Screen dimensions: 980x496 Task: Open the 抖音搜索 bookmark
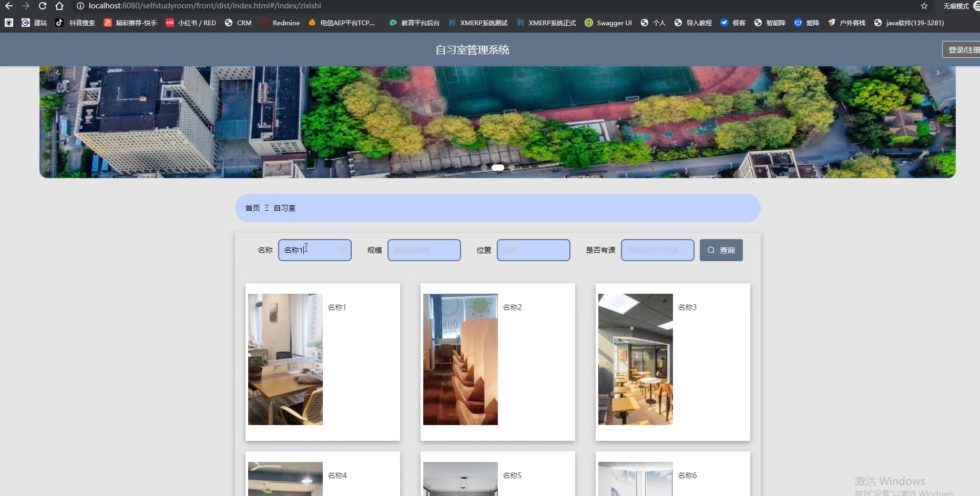point(76,23)
